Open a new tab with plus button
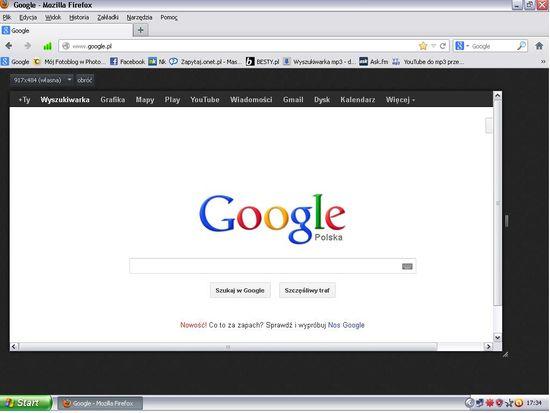Image resolution: width=550 pixels, height=413 pixels. [x=141, y=31]
